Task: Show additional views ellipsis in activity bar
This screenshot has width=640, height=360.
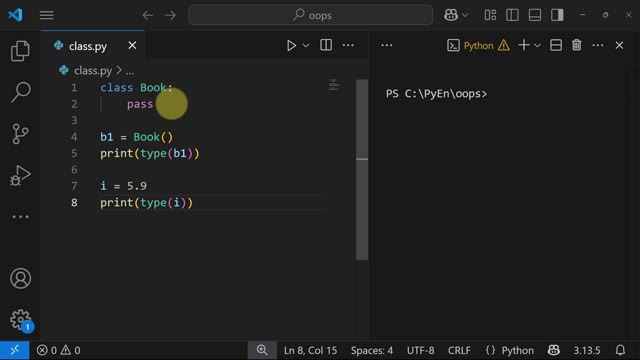Action: click(x=20, y=217)
